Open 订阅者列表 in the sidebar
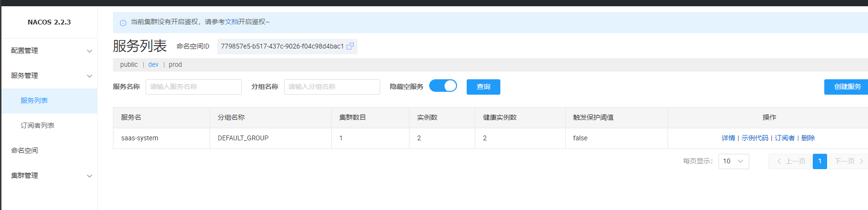This screenshot has width=868, height=210. pos(37,125)
